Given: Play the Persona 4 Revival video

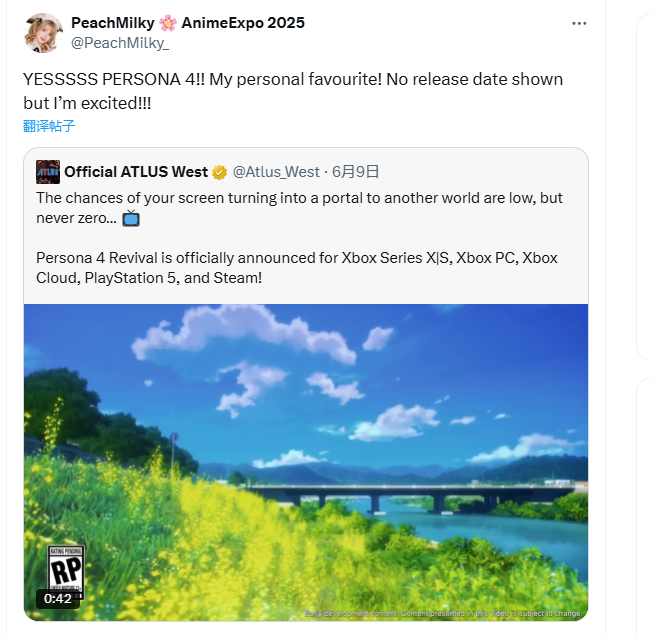Looking at the screenshot, I should pyautogui.click(x=306, y=462).
